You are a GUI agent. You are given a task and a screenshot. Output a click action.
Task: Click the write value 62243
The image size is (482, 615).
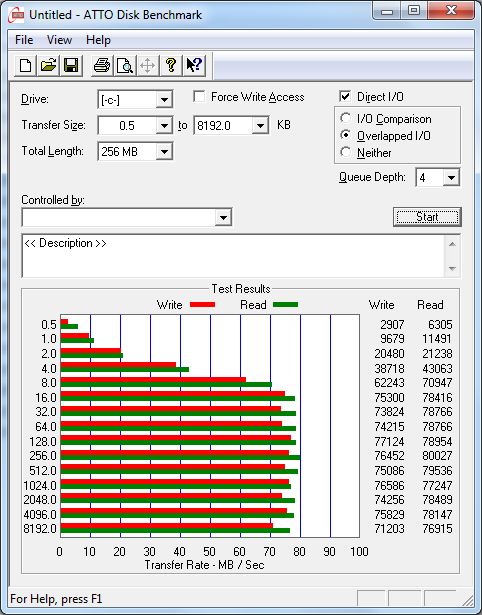pyautogui.click(x=389, y=382)
